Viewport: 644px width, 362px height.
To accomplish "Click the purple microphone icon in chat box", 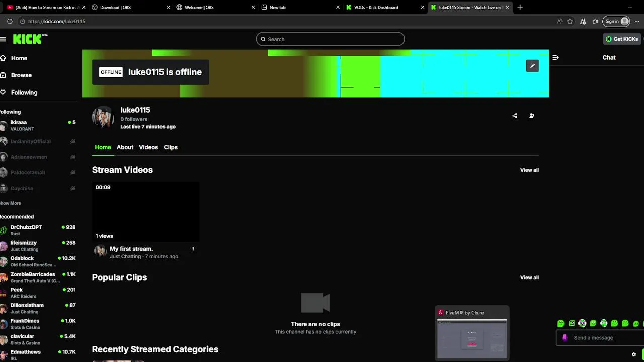I will point(565,338).
